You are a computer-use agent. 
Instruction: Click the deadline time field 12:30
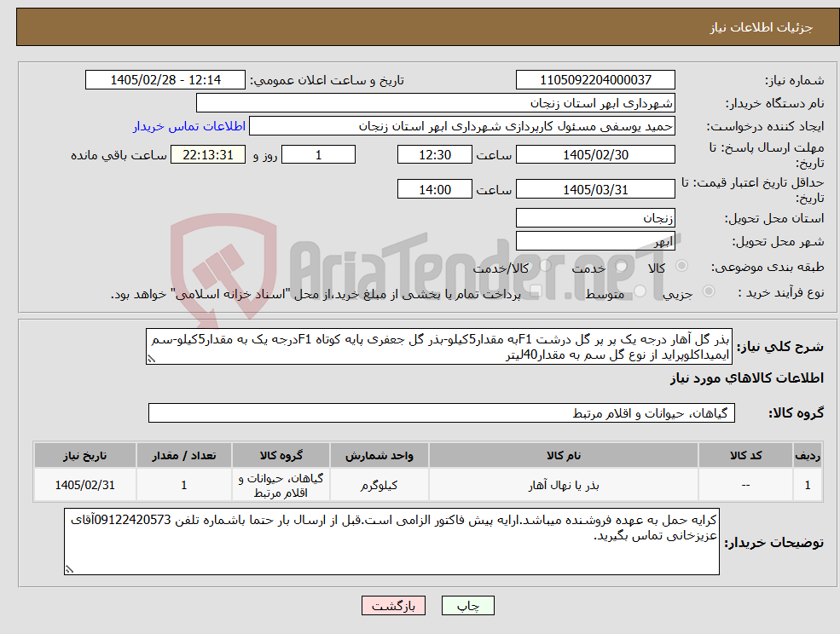pyautogui.click(x=434, y=155)
